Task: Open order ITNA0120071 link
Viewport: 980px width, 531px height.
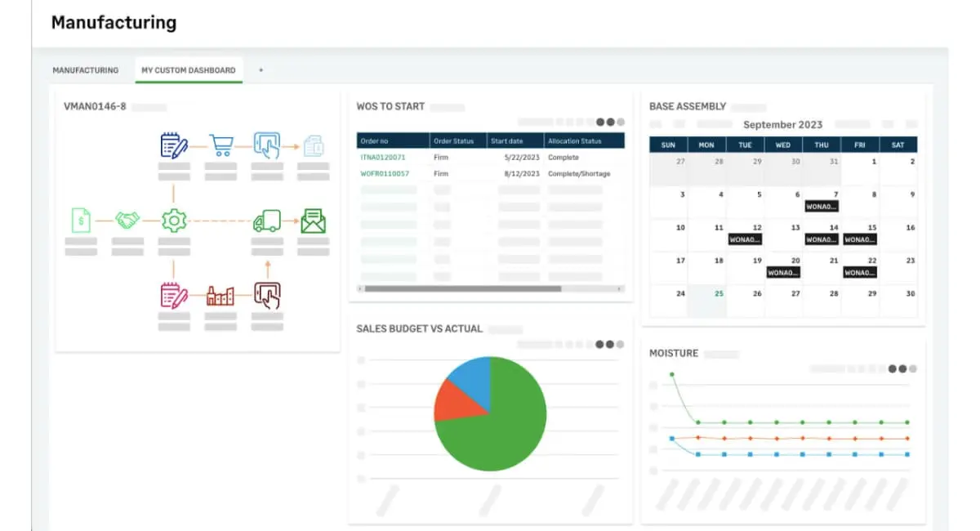Action: pos(383,158)
